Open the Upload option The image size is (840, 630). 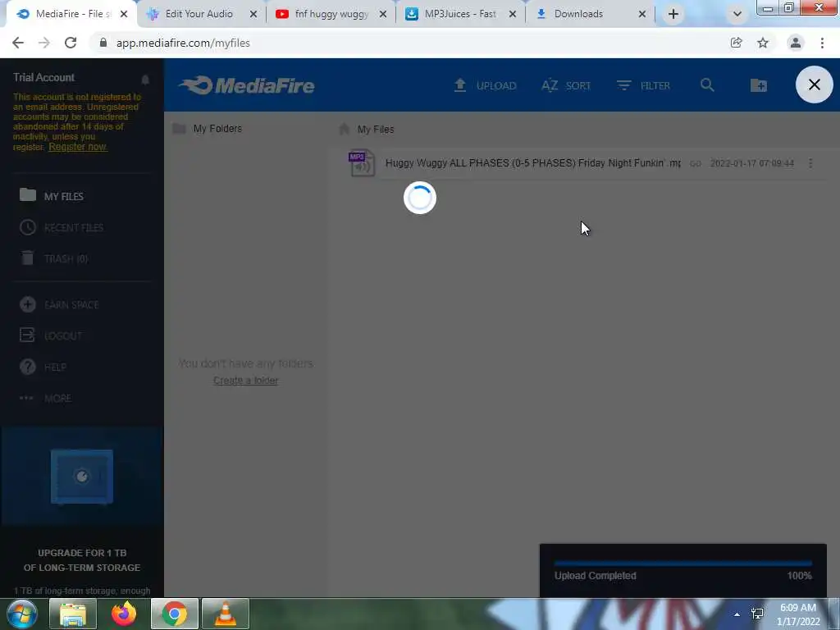[x=485, y=85]
